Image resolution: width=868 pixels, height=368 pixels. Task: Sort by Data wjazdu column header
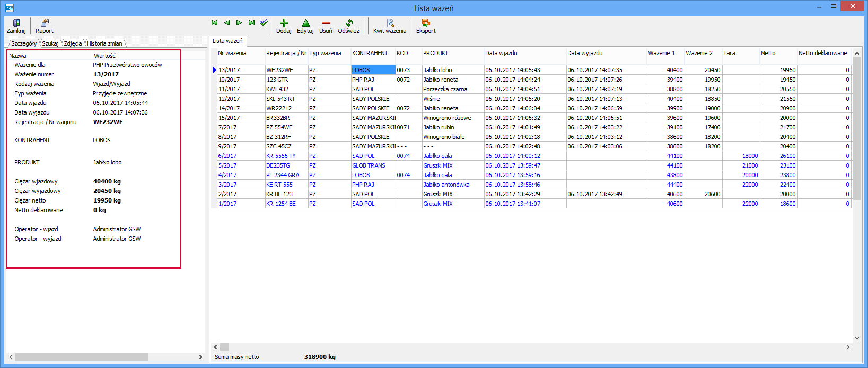(x=501, y=53)
